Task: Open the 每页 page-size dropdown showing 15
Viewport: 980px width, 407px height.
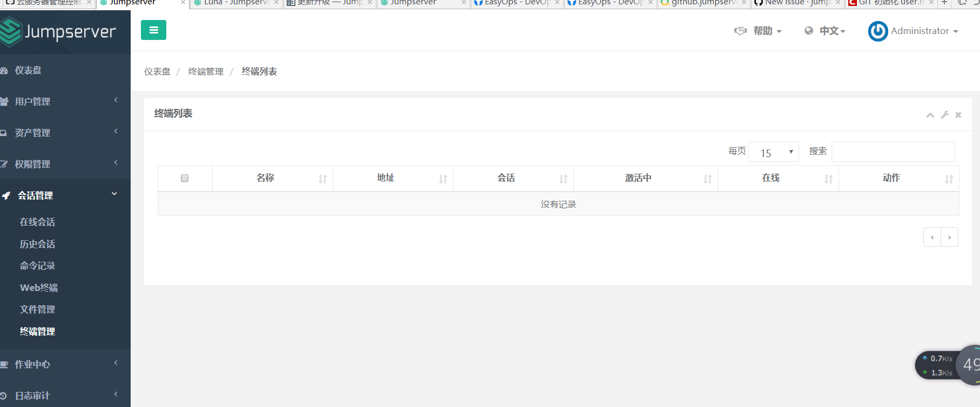Action: (x=774, y=152)
